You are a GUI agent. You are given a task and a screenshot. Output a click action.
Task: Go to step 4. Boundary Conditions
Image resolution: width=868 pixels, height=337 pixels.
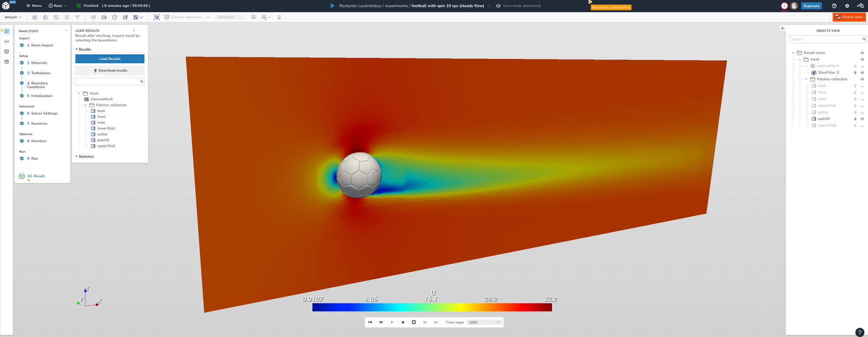38,85
